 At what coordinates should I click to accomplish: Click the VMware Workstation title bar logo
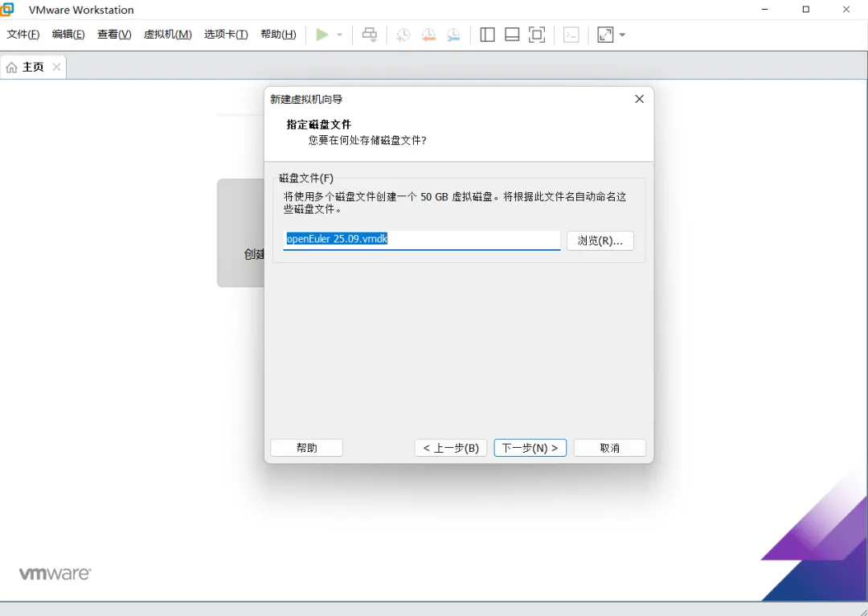pyautogui.click(x=7, y=9)
